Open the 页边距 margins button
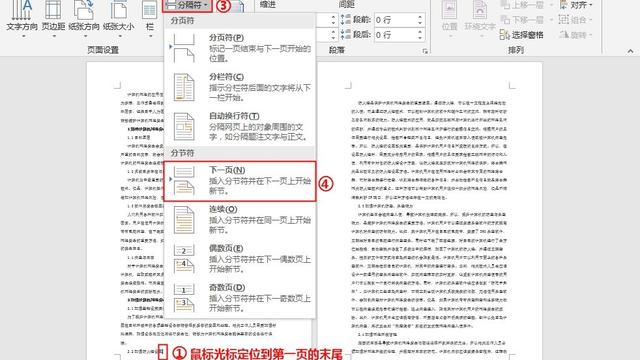This screenshot has height=360, width=640. pos(53,18)
